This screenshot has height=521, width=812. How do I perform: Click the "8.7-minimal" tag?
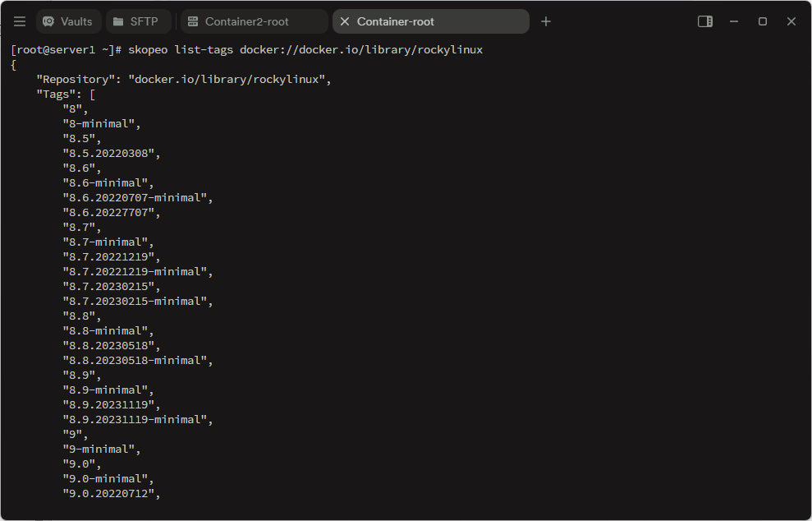[x=108, y=242]
